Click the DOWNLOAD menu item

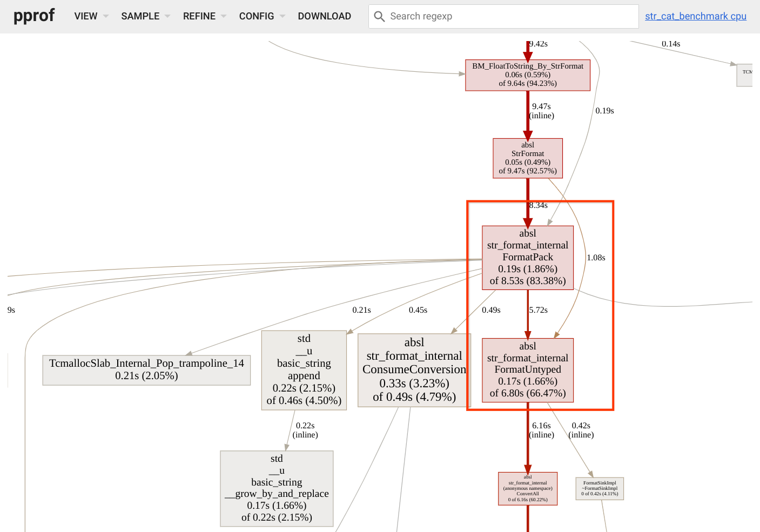[x=324, y=16]
